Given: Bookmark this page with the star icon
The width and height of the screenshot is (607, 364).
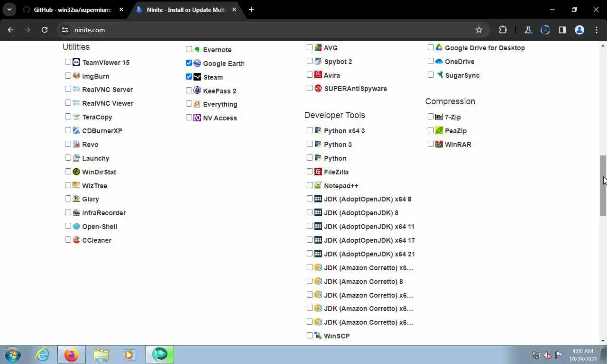Looking at the screenshot, I should click(x=479, y=30).
